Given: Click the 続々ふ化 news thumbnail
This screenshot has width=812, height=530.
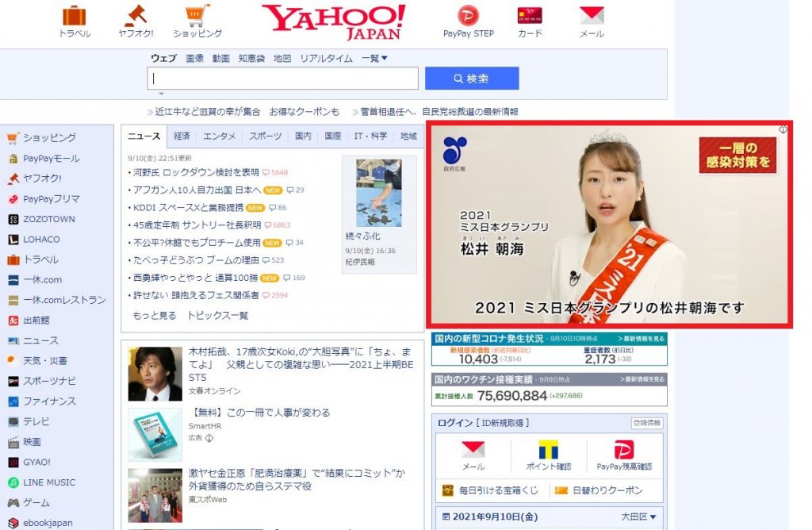Looking at the screenshot, I should point(378,193).
